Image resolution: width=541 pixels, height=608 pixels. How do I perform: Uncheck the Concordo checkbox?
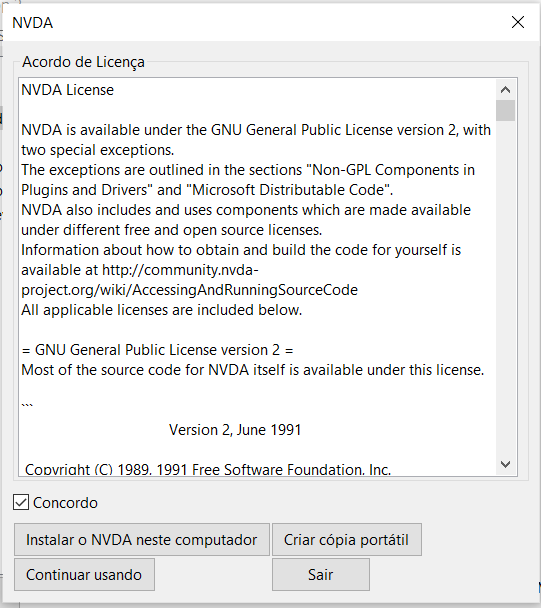(21, 503)
